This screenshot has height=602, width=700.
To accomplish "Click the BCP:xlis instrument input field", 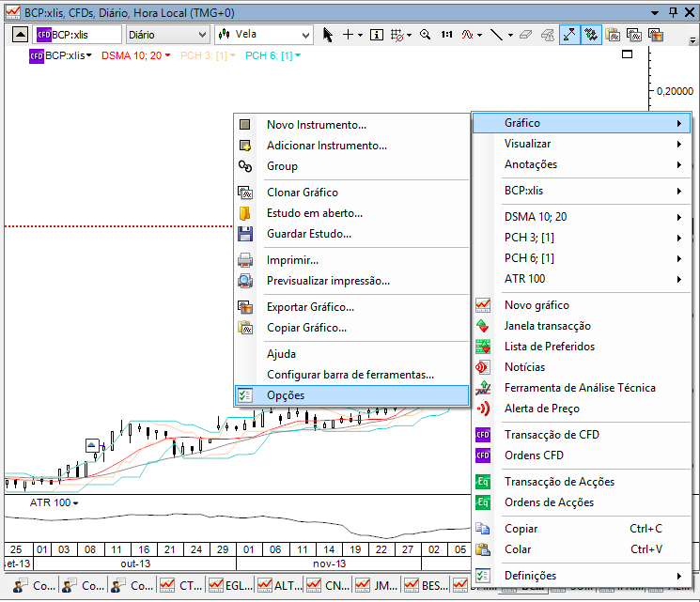I will click(x=78, y=35).
